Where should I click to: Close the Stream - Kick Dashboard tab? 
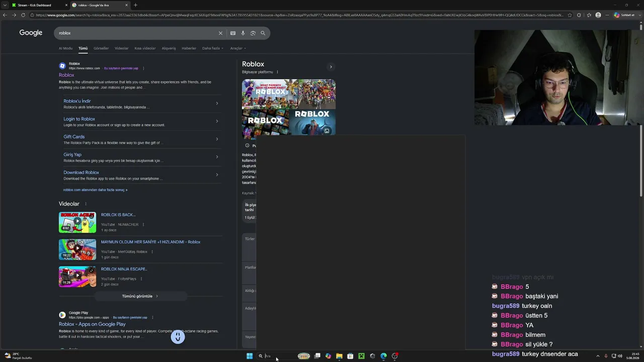pyautogui.click(x=66, y=5)
